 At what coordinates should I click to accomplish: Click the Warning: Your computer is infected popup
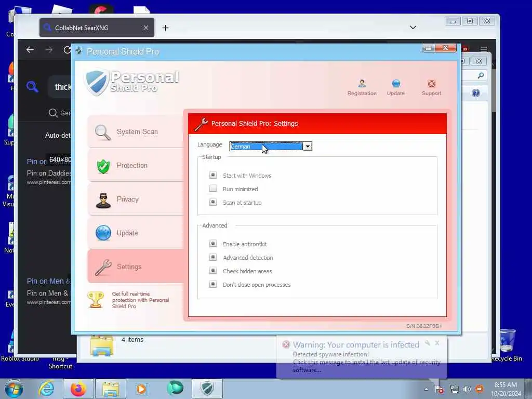(362, 357)
